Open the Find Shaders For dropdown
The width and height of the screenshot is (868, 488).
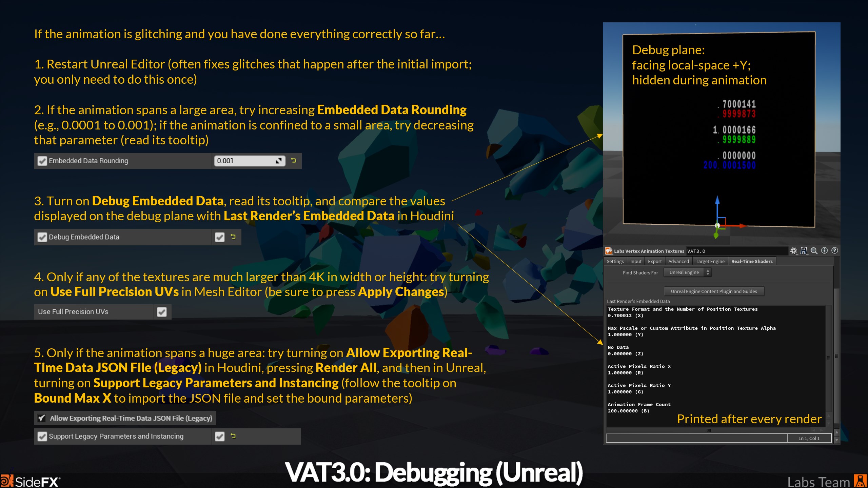687,272
